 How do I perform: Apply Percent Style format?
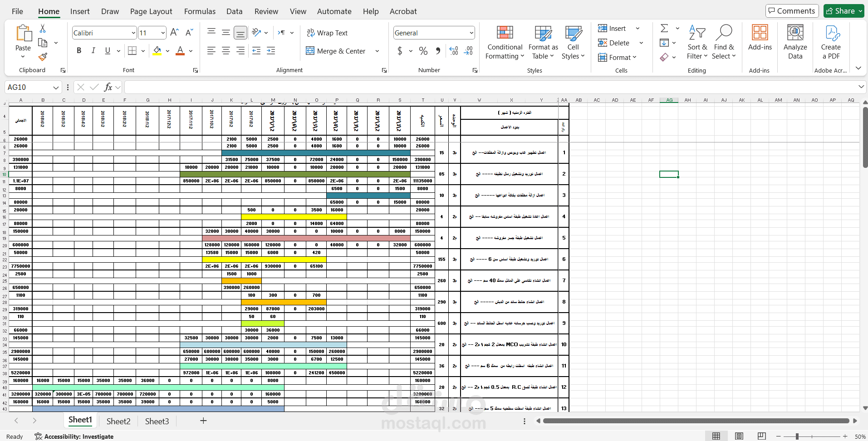pyautogui.click(x=423, y=51)
